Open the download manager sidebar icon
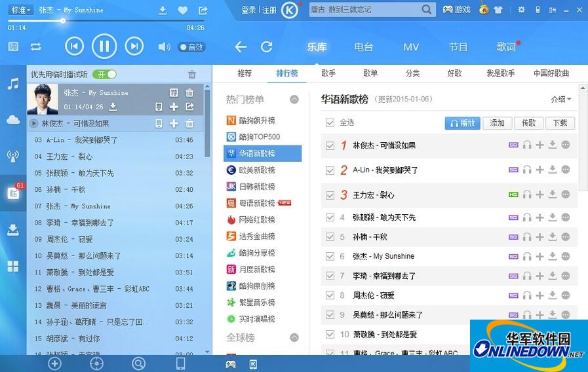 tap(13, 230)
